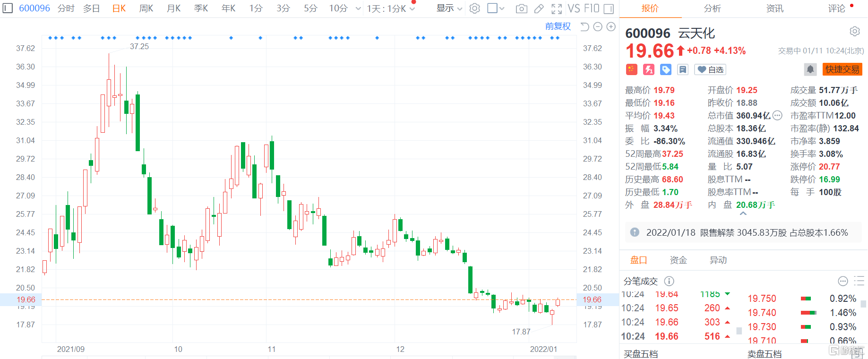Click the 快捷交易 quick trade button
Image resolution: width=868 pixels, height=359 pixels.
(842, 69)
